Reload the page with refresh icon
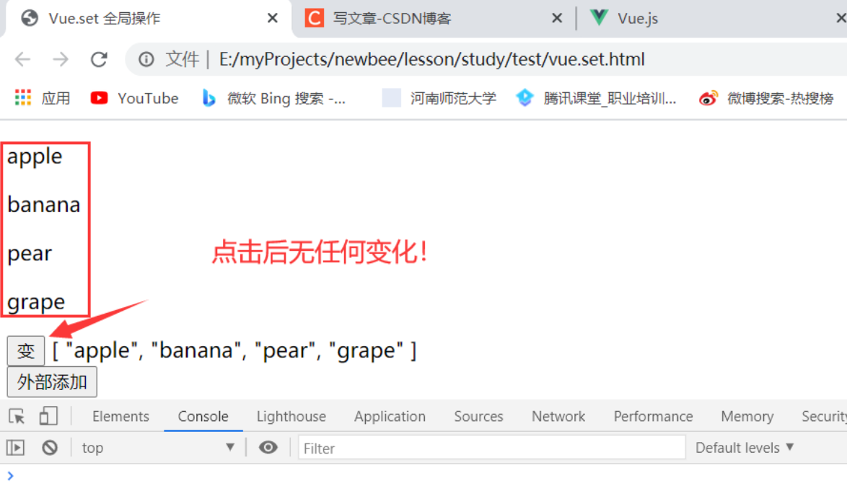Viewport: 847px width, 504px height. tap(99, 59)
